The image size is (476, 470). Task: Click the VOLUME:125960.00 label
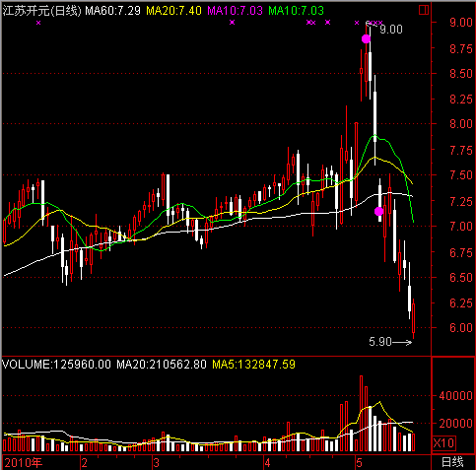point(56,365)
